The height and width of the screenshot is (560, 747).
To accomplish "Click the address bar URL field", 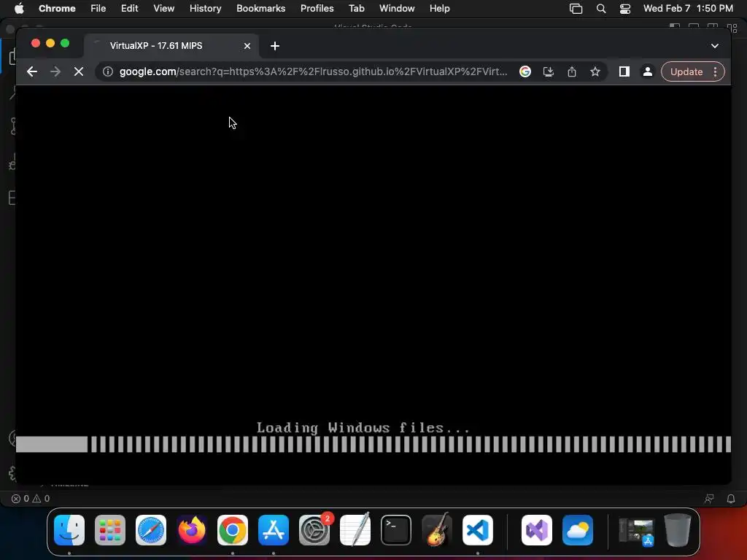I will (x=313, y=71).
